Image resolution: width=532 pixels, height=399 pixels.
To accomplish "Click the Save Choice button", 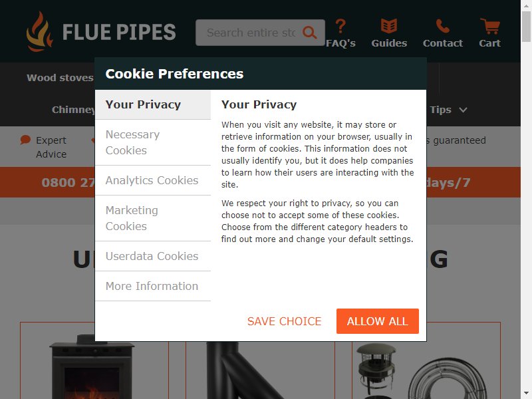I will (285, 321).
